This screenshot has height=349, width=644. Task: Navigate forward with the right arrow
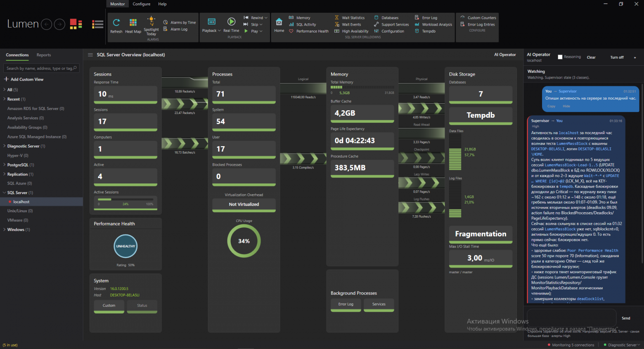60,24
